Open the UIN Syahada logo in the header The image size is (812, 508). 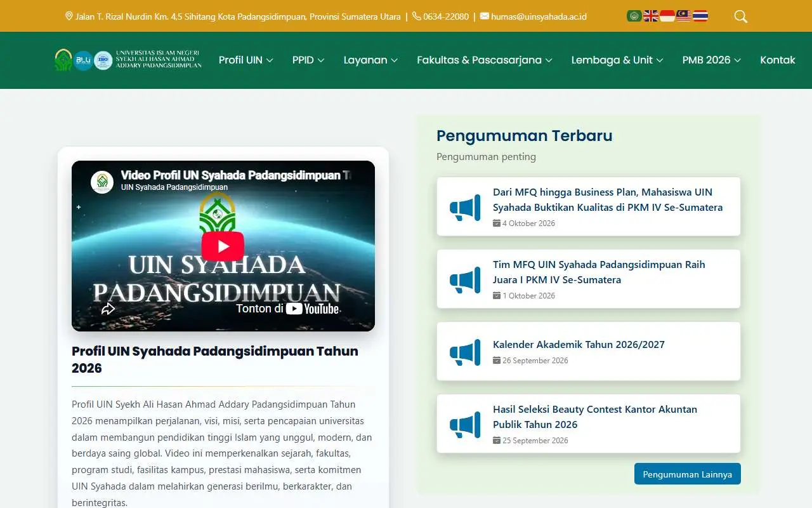pos(128,60)
